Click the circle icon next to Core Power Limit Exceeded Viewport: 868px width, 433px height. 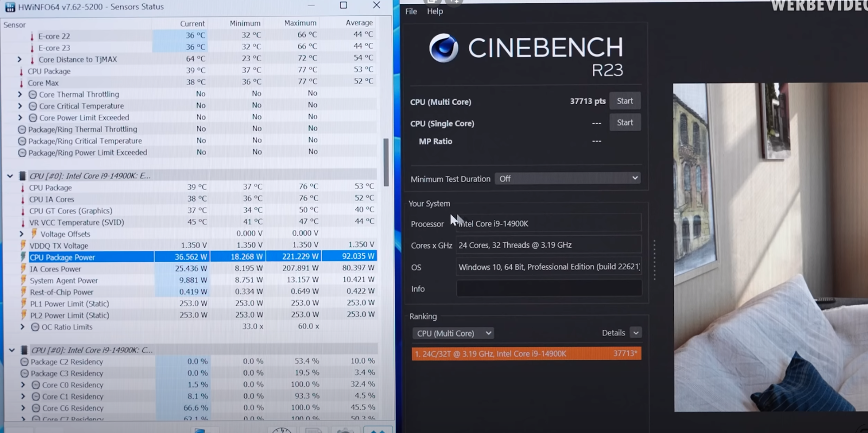tap(33, 118)
